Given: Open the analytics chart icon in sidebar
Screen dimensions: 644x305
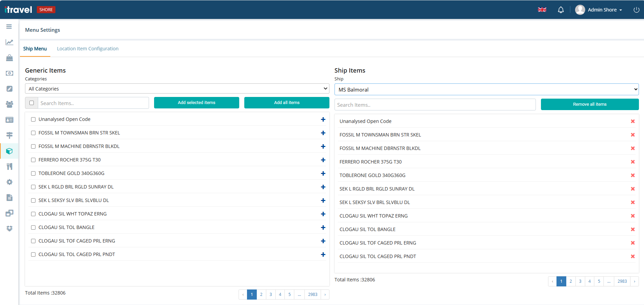Looking at the screenshot, I should pos(9,42).
